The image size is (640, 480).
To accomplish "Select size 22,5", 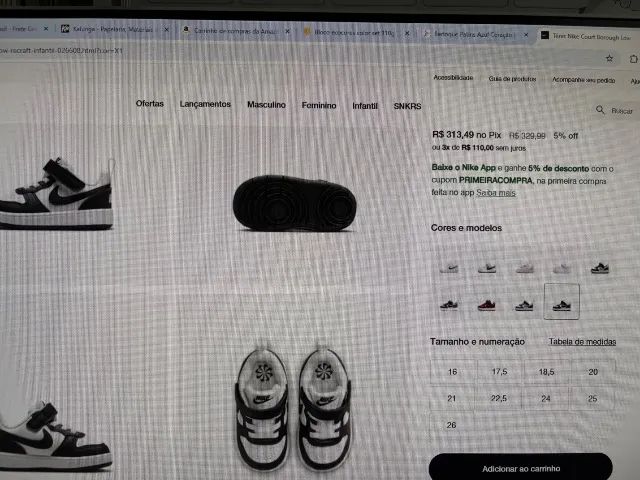I will click(499, 398).
